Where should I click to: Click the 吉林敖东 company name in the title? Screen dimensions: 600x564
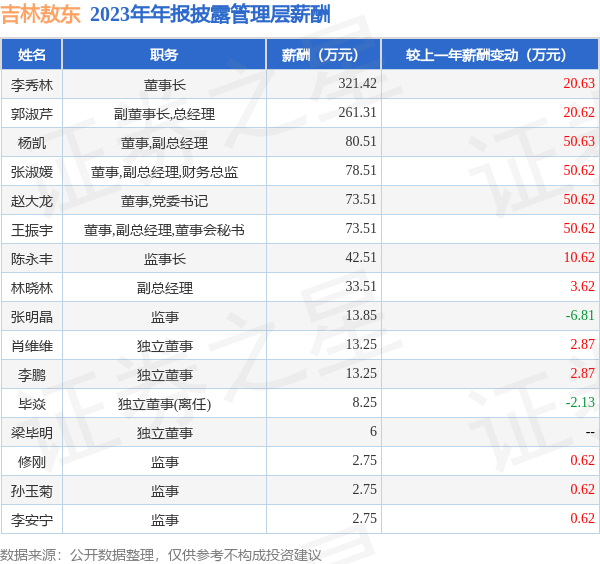coord(41,15)
